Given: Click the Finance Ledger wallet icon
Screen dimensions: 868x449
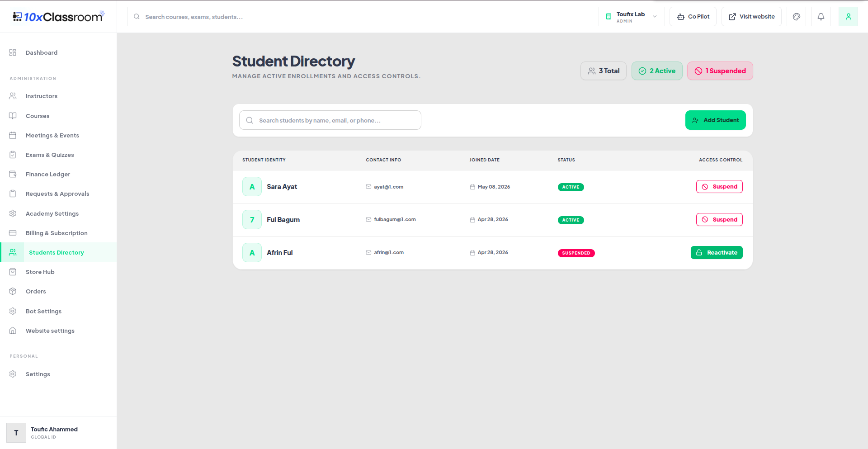Looking at the screenshot, I should point(13,174).
